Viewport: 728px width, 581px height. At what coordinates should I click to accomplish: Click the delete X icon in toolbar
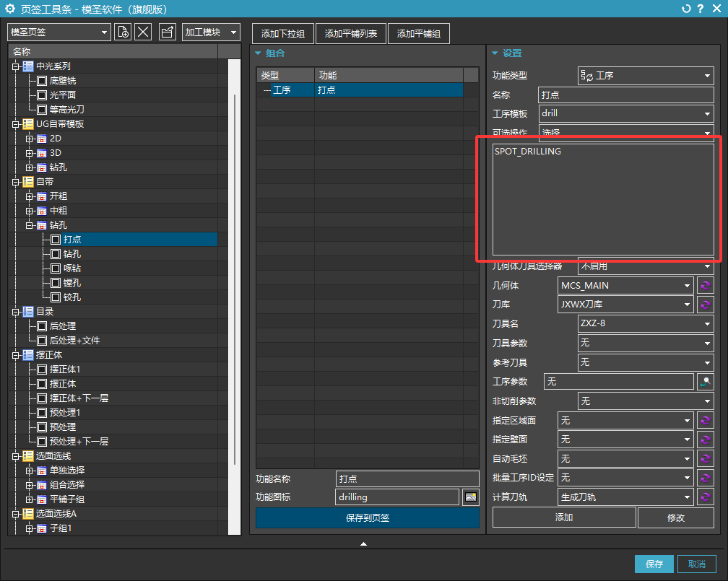tap(143, 32)
